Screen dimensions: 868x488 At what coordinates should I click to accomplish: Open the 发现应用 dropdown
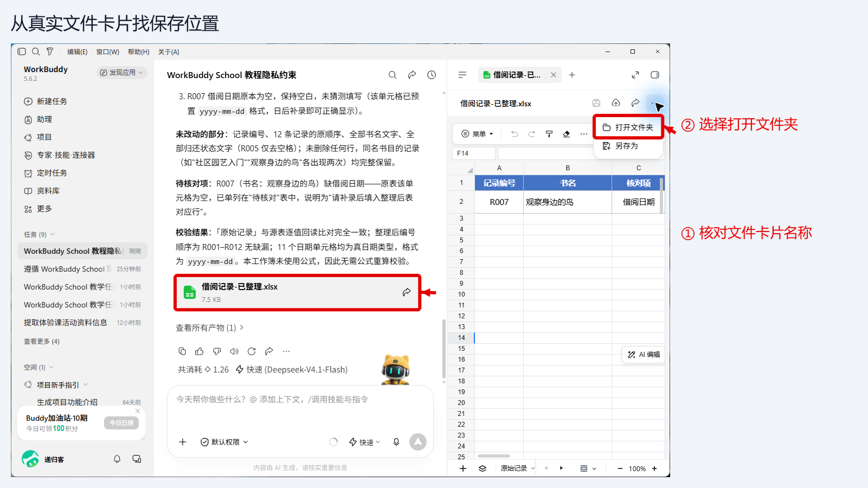pyautogui.click(x=122, y=73)
